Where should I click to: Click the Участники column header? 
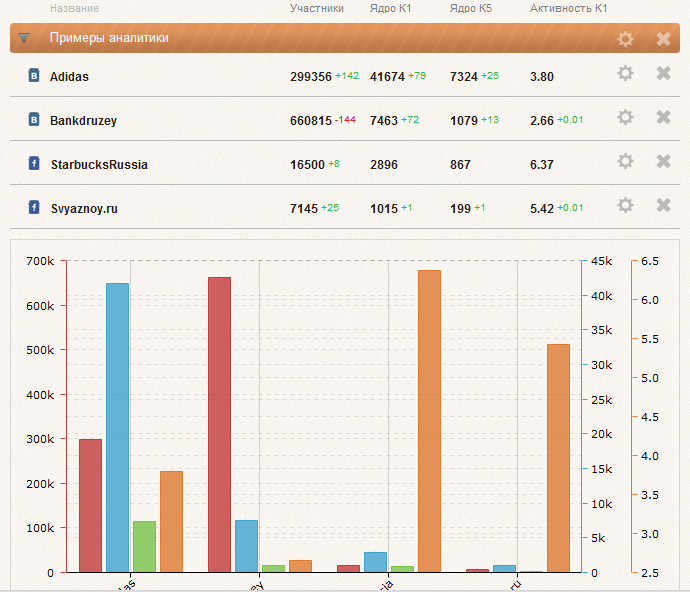coord(317,8)
